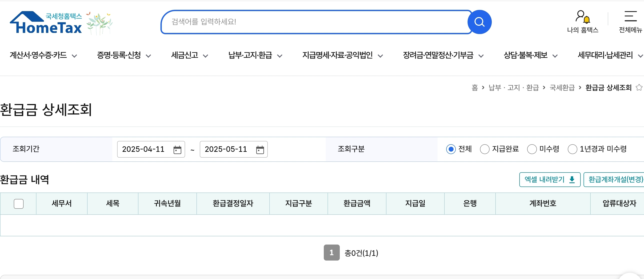Expand the 계산서·영수증·카드 menu
The width and height of the screenshot is (644, 279).
click(43, 55)
